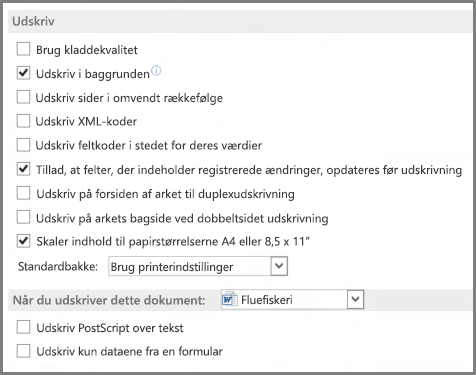
Task: Uncheck Udskriv i baggrunden
Action: 23,73
